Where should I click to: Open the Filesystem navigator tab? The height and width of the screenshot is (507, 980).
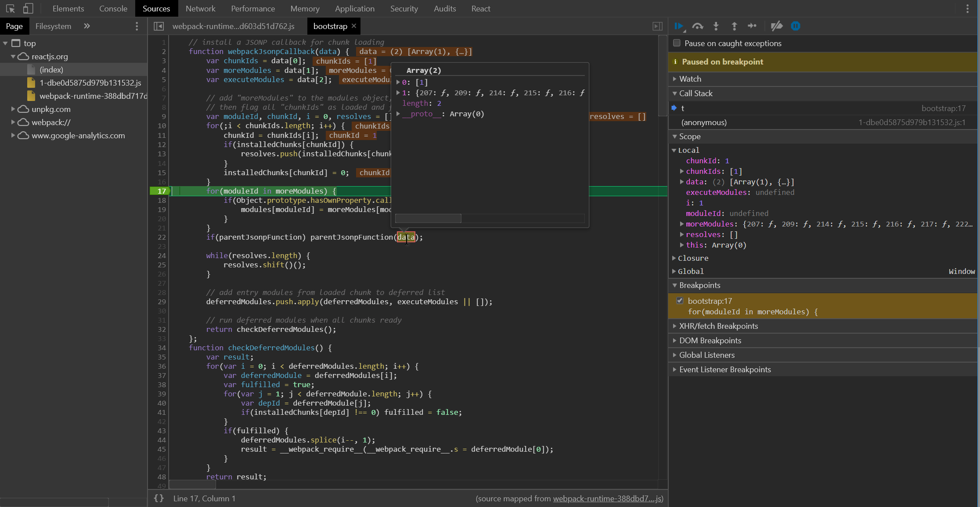click(x=53, y=26)
